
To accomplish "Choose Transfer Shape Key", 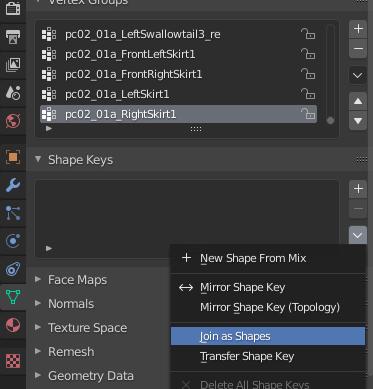I will (x=268, y=356).
